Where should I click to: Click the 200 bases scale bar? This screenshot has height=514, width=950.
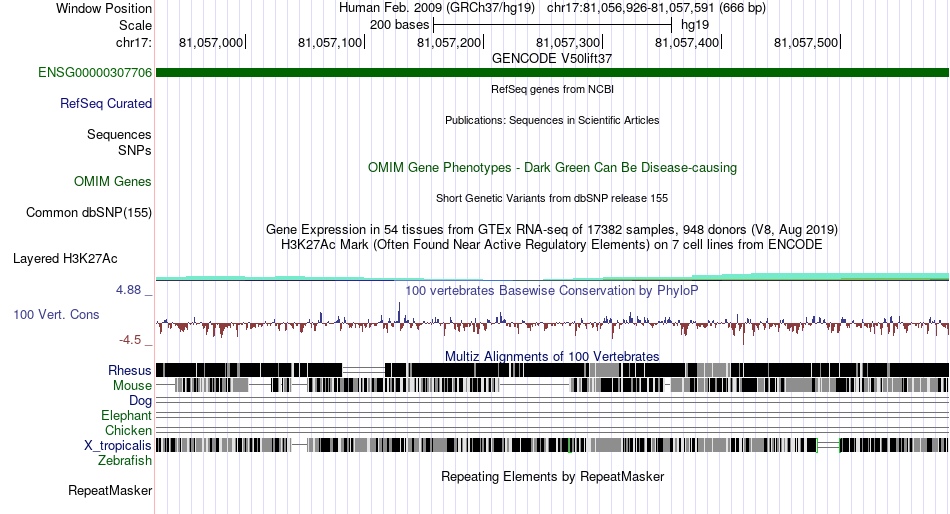pos(553,25)
